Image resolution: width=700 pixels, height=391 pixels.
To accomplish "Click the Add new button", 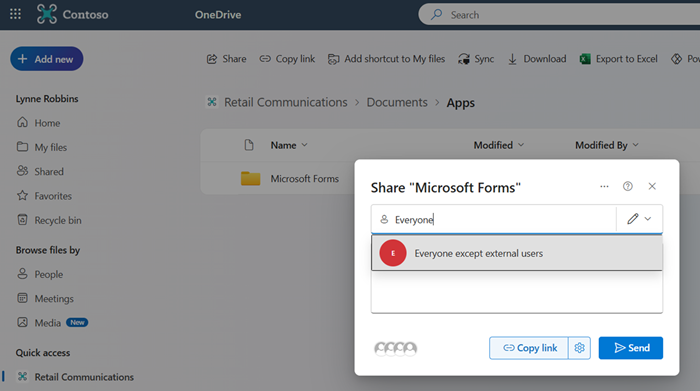I will pos(47,59).
